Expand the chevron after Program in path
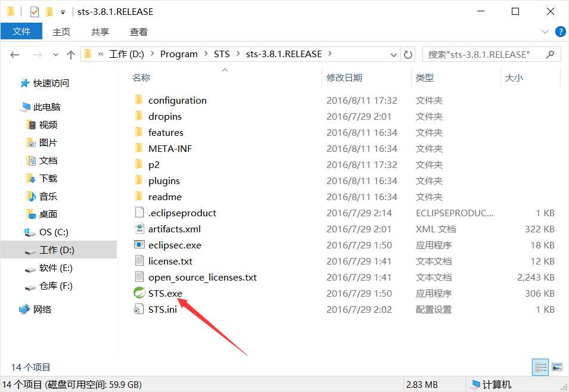Image resolution: width=569 pixels, height=392 pixels. (206, 54)
